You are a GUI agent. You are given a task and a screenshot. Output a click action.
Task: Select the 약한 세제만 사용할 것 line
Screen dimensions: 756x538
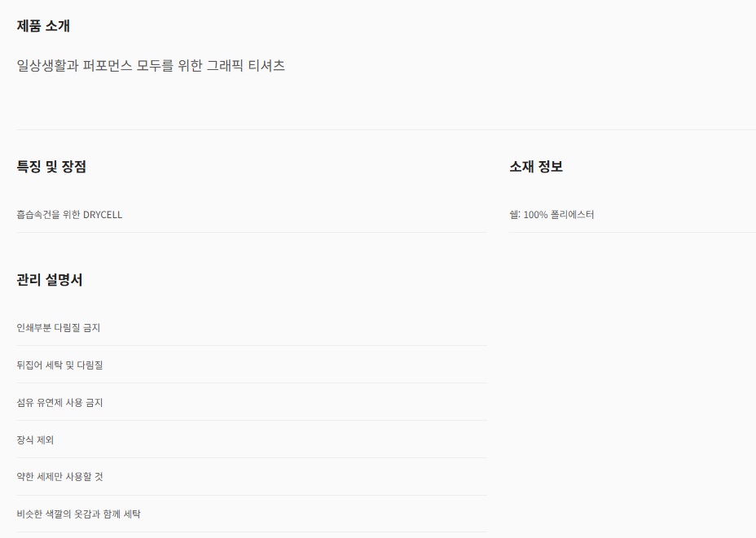(x=59, y=476)
